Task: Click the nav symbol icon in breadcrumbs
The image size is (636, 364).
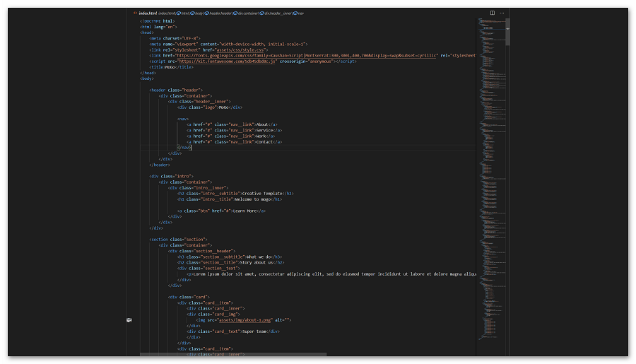Action: tap(295, 13)
